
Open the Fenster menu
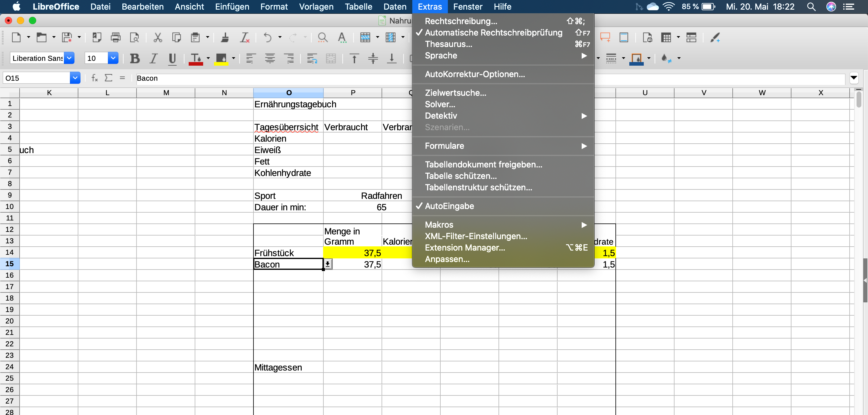(x=468, y=7)
